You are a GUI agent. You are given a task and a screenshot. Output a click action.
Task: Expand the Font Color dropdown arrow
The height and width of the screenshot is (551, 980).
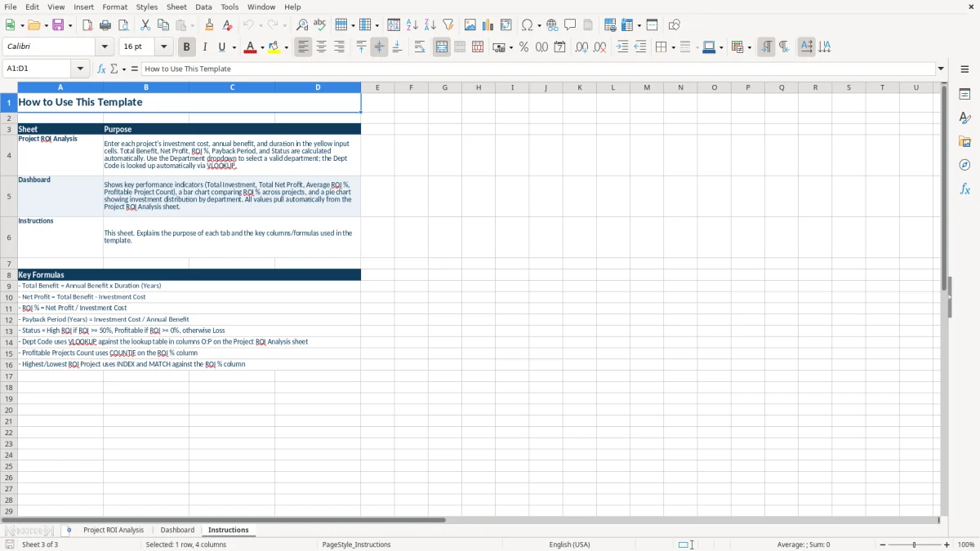pyautogui.click(x=261, y=47)
